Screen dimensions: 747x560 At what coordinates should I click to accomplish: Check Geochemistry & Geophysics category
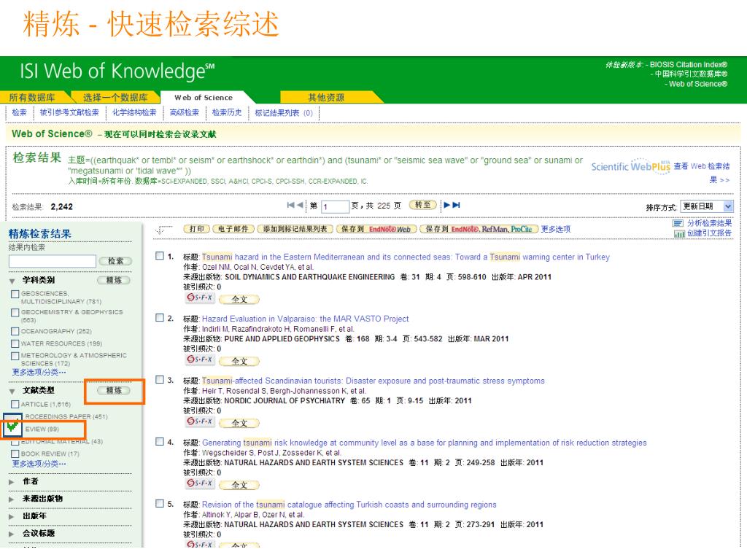(15, 312)
